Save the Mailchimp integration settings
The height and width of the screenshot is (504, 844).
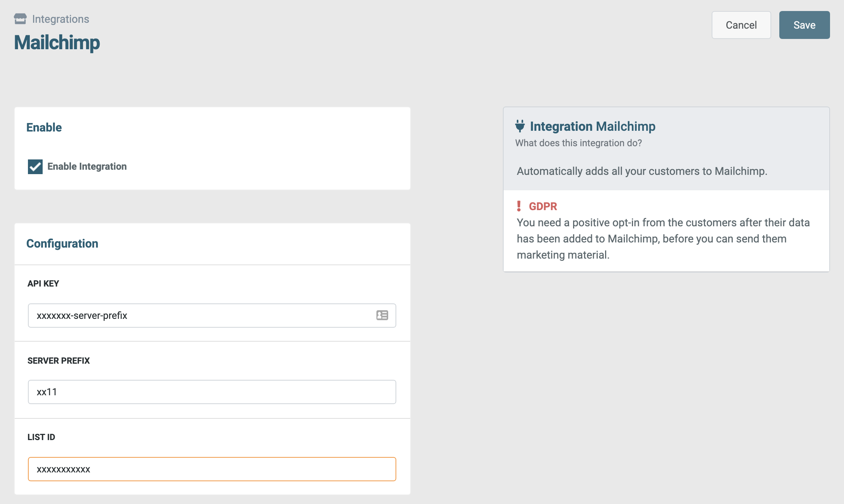pyautogui.click(x=804, y=25)
